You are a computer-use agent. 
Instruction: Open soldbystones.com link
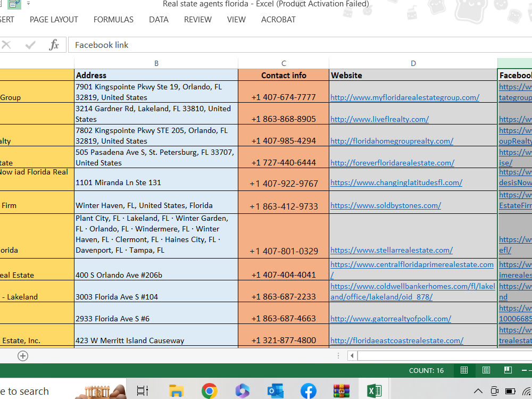[386, 205]
